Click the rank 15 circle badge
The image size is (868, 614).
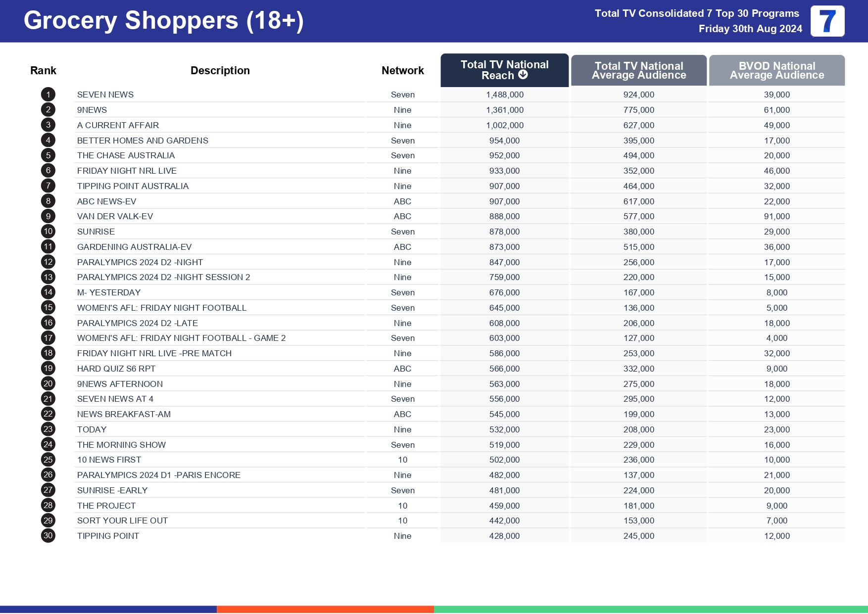(x=48, y=308)
